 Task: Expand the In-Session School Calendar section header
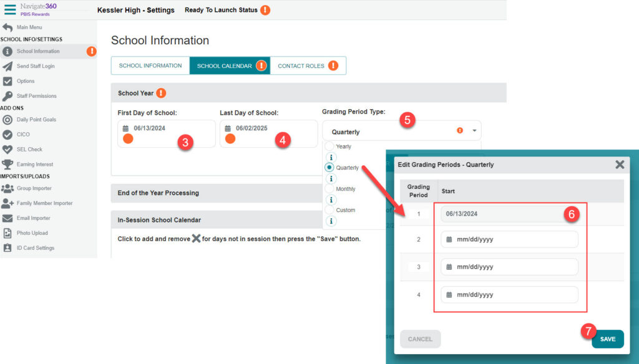pyautogui.click(x=217, y=220)
